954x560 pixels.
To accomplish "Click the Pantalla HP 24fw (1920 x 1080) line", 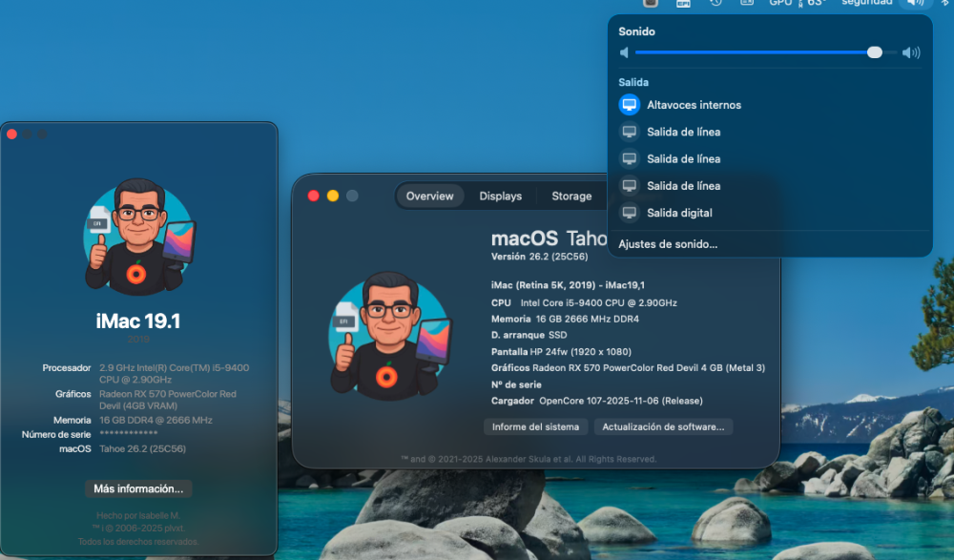I will pyautogui.click(x=561, y=352).
